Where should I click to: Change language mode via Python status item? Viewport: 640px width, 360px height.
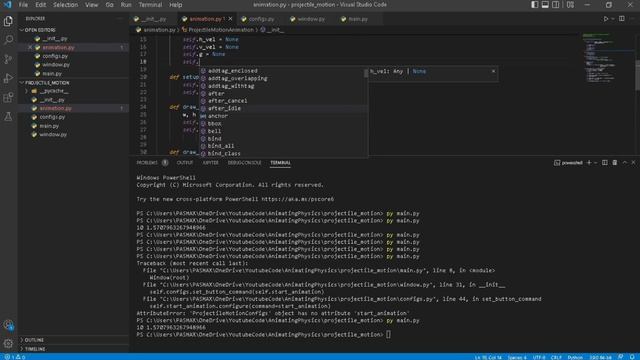575,357
